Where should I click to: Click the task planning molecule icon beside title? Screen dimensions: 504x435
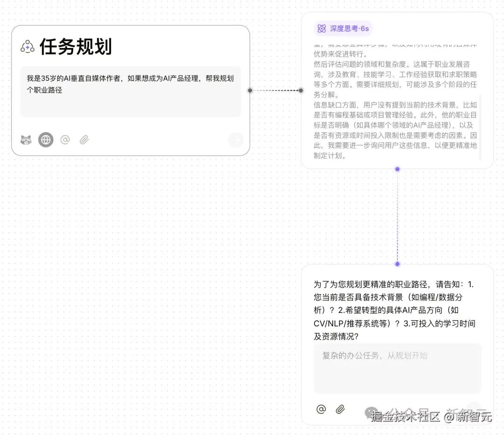pos(28,47)
